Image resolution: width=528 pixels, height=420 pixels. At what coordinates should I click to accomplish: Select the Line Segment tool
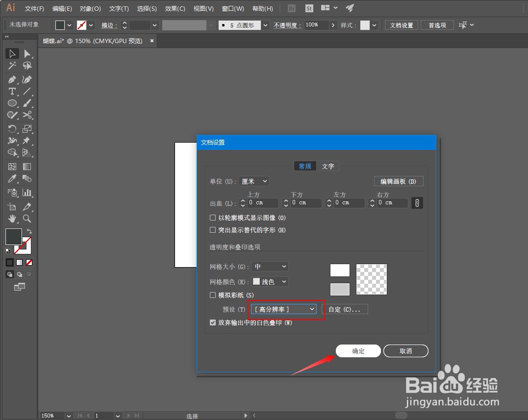(x=27, y=92)
